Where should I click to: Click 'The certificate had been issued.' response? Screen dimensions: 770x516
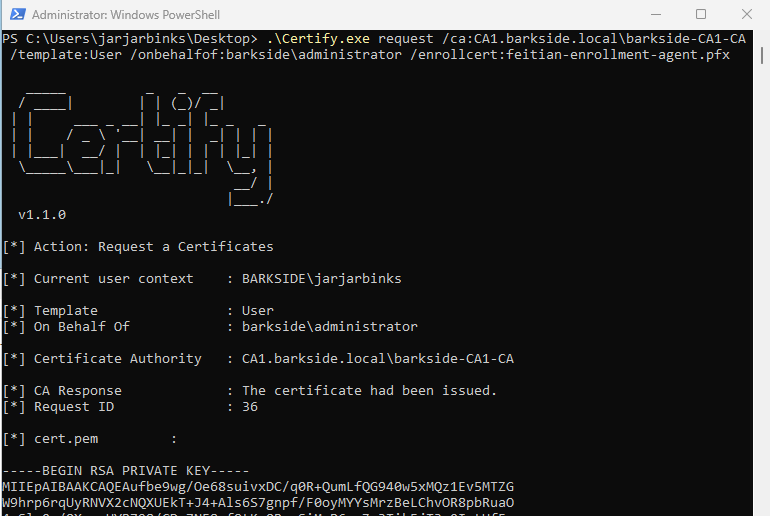369,391
